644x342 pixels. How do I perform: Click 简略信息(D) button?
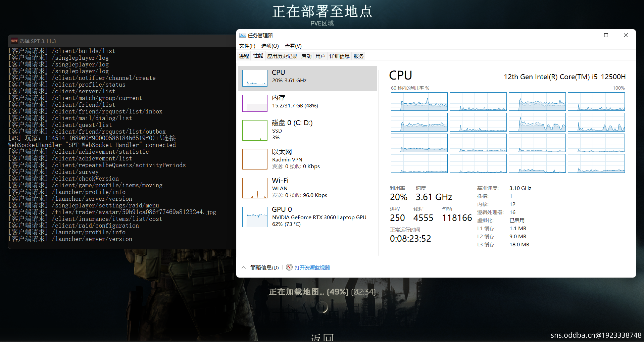click(264, 267)
